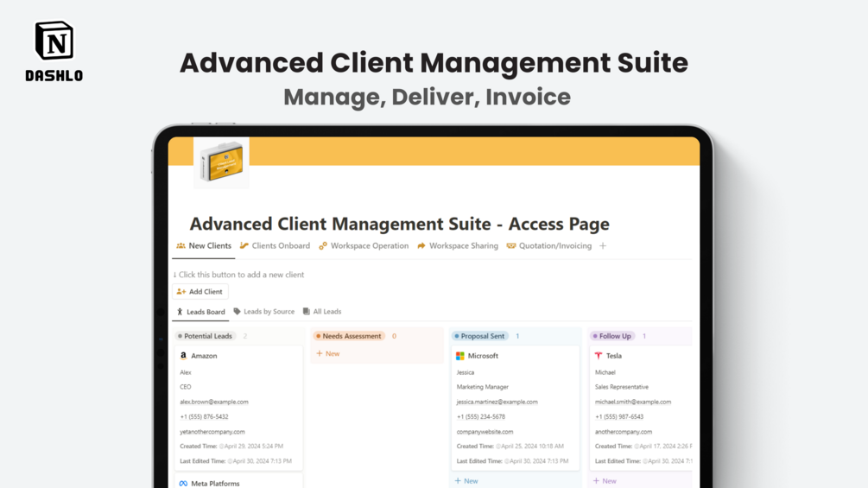Click phone +1 (555) 876-5432
The image size is (868, 488).
tap(204, 416)
